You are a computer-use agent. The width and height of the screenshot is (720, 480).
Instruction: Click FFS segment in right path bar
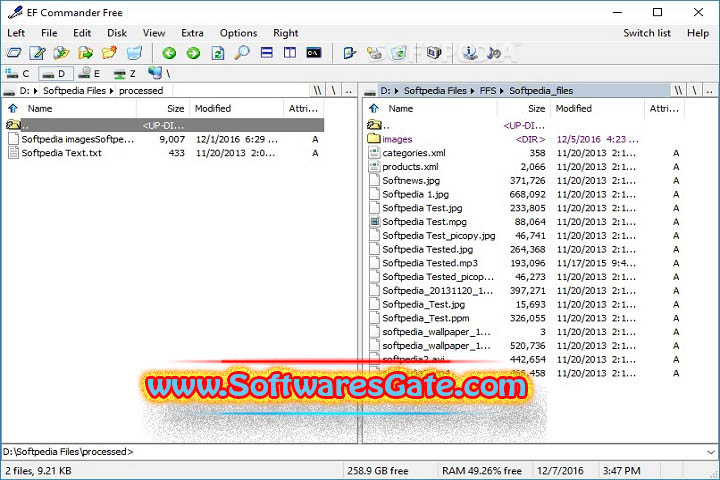(488, 90)
